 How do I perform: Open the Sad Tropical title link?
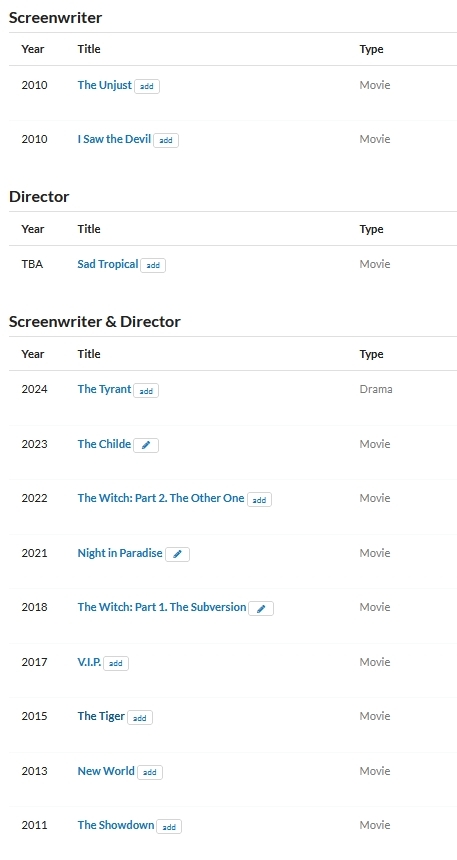[x=108, y=264]
